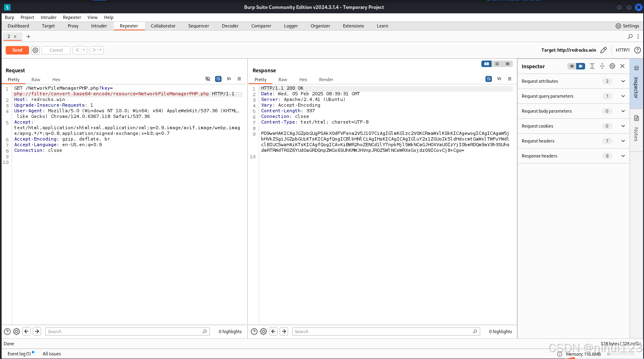644x359 pixels.
Task: Select top-bottom layout view
Action: point(497,64)
